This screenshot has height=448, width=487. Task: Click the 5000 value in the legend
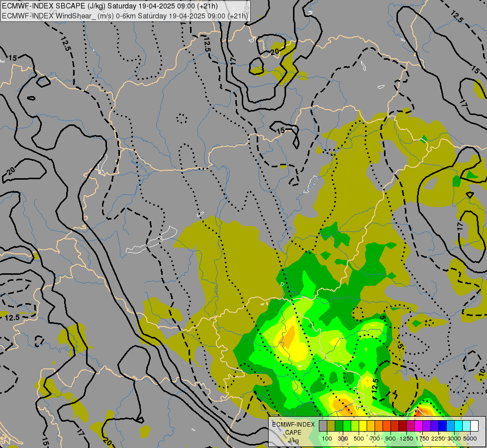click(470, 439)
